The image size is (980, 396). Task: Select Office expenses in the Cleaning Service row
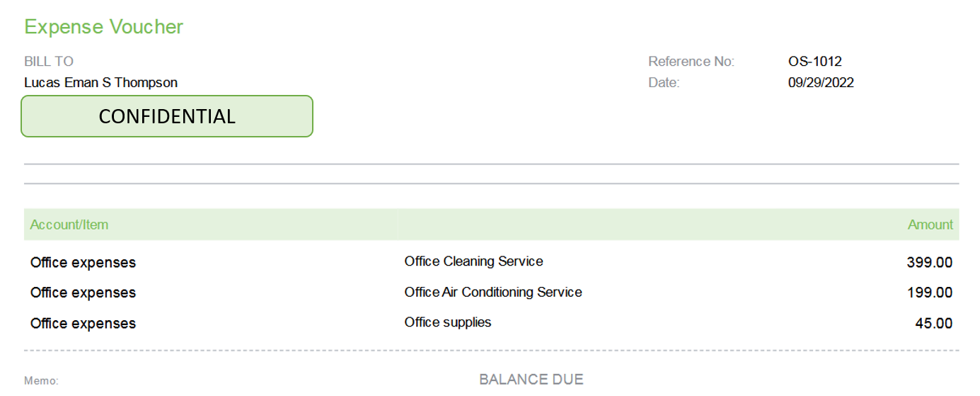tap(83, 263)
